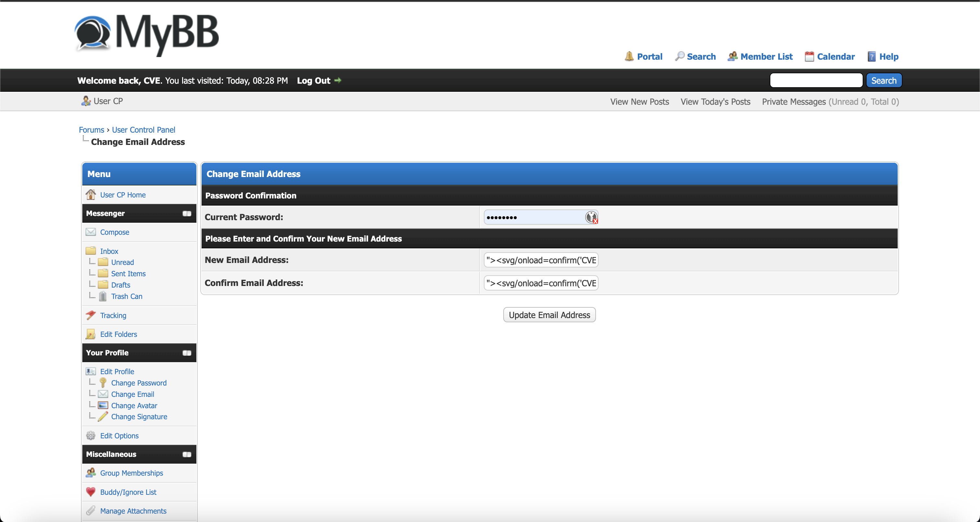Open the Edit Options link
Image resolution: width=980 pixels, height=522 pixels.
119,435
